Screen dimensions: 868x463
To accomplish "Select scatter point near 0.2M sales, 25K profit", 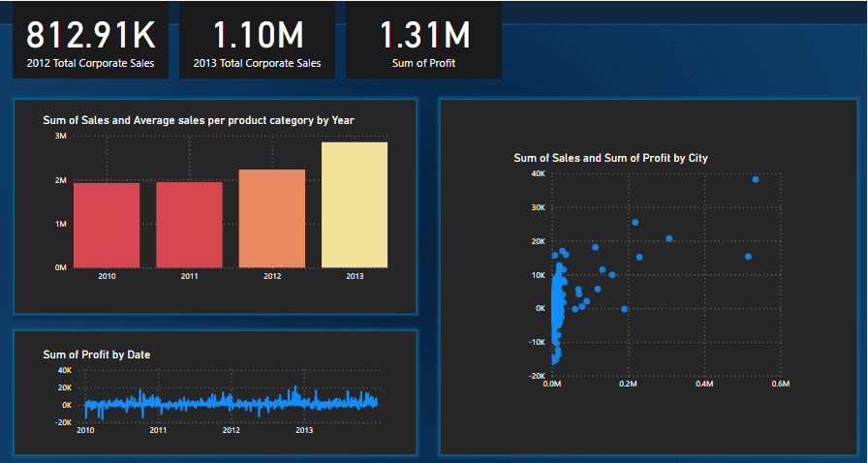I will click(635, 223).
